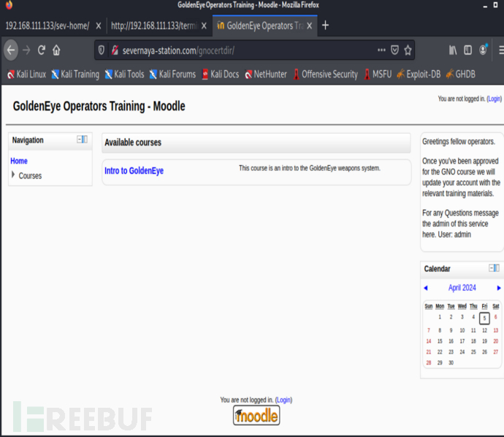Image resolution: width=504 pixels, height=437 pixels.
Task: Open the Library icon in toolbar
Action: click(x=453, y=50)
